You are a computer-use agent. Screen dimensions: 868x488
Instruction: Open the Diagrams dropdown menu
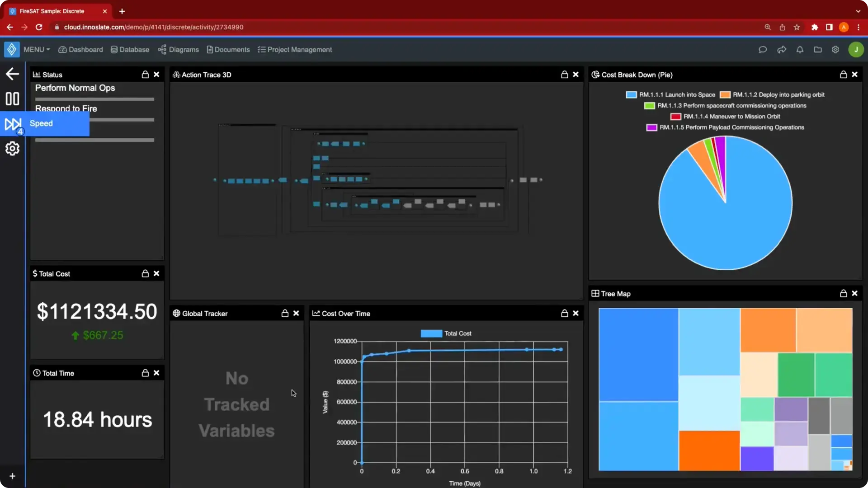[x=179, y=50]
